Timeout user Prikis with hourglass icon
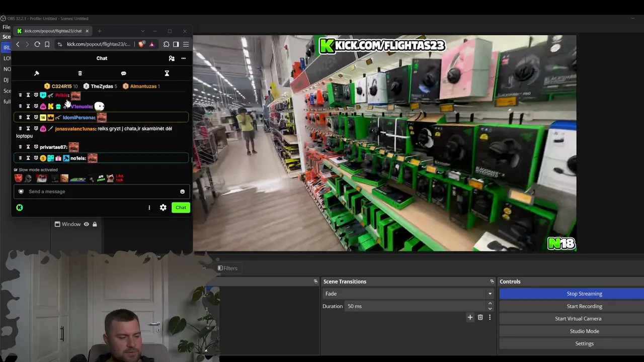644x362 pixels. (x=28, y=95)
